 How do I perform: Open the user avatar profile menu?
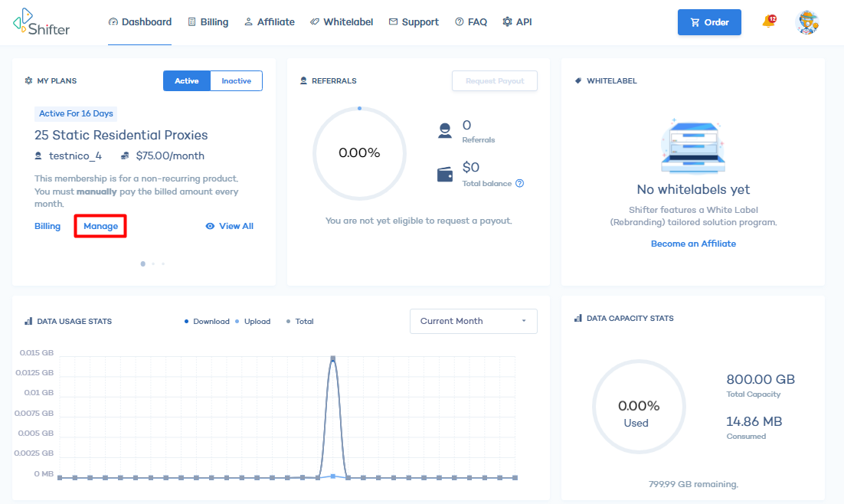[807, 22]
